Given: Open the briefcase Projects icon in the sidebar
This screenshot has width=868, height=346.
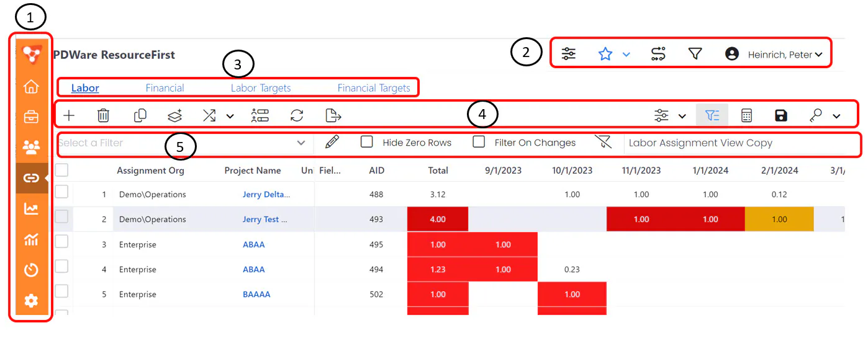Looking at the screenshot, I should point(30,117).
